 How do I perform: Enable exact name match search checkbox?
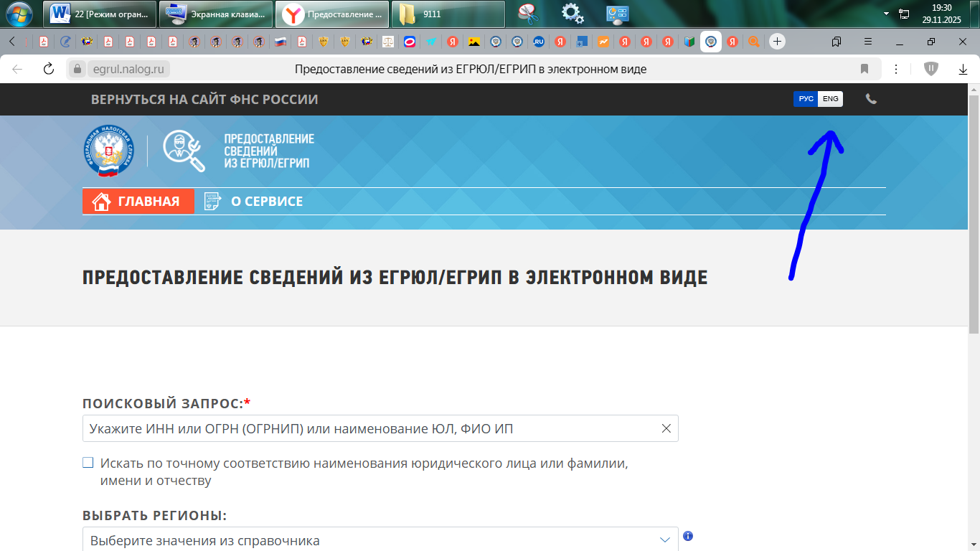tap(87, 463)
